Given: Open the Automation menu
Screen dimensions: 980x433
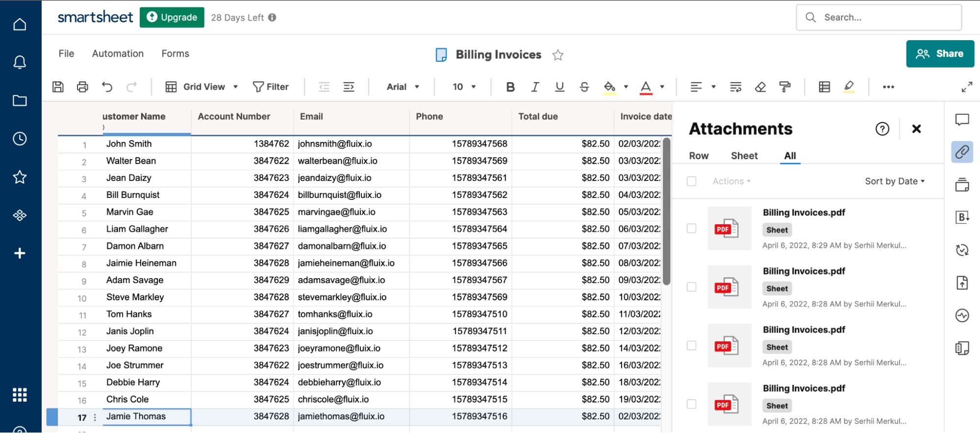Looking at the screenshot, I should [118, 53].
